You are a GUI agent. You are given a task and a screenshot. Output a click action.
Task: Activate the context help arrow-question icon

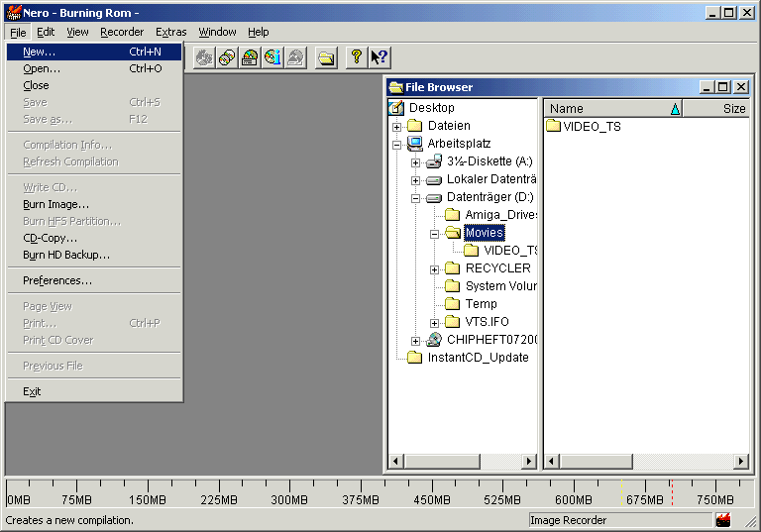[x=380, y=57]
